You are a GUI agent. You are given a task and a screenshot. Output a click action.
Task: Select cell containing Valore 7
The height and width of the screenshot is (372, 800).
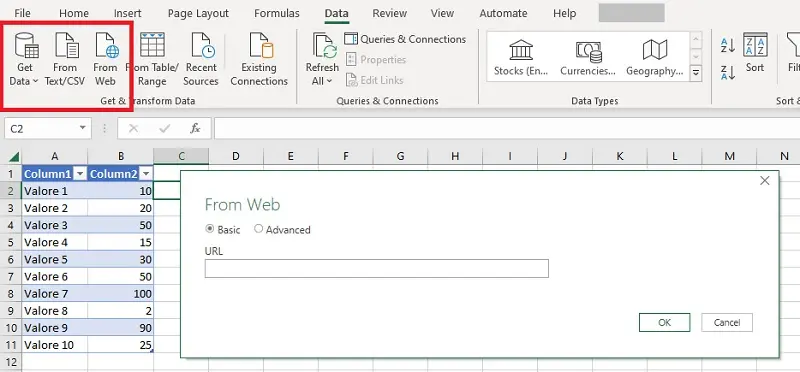[x=55, y=293]
